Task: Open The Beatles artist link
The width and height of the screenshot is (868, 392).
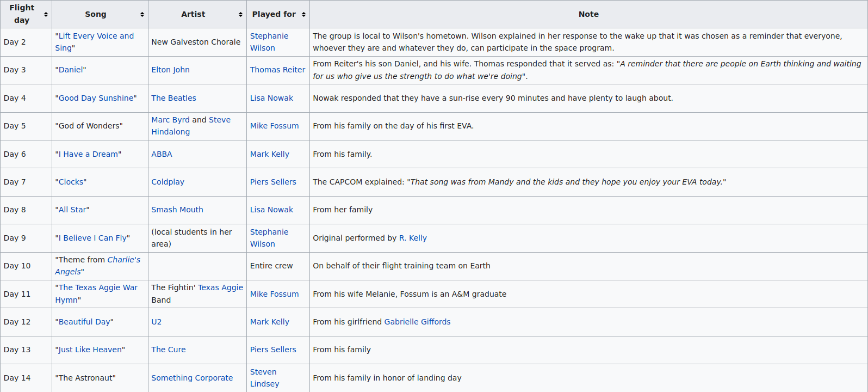Action: coord(173,98)
